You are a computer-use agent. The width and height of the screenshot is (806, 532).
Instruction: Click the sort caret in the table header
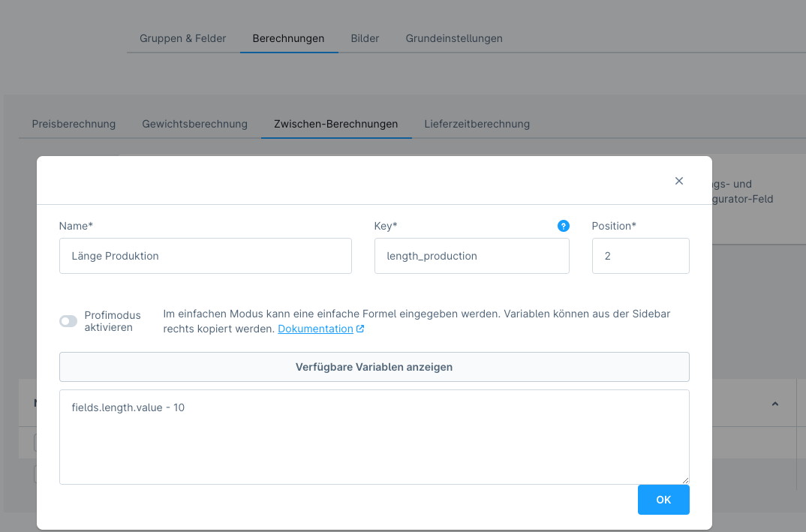coord(774,404)
